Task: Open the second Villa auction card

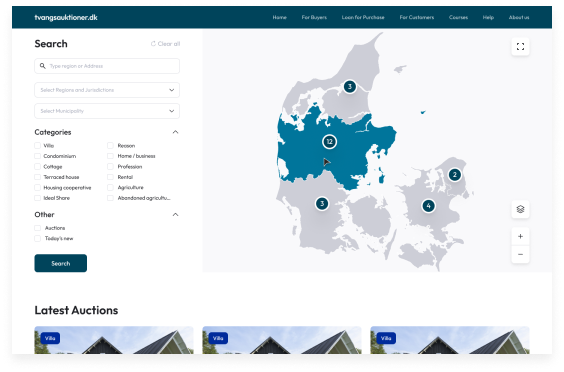Action: tap(282, 340)
